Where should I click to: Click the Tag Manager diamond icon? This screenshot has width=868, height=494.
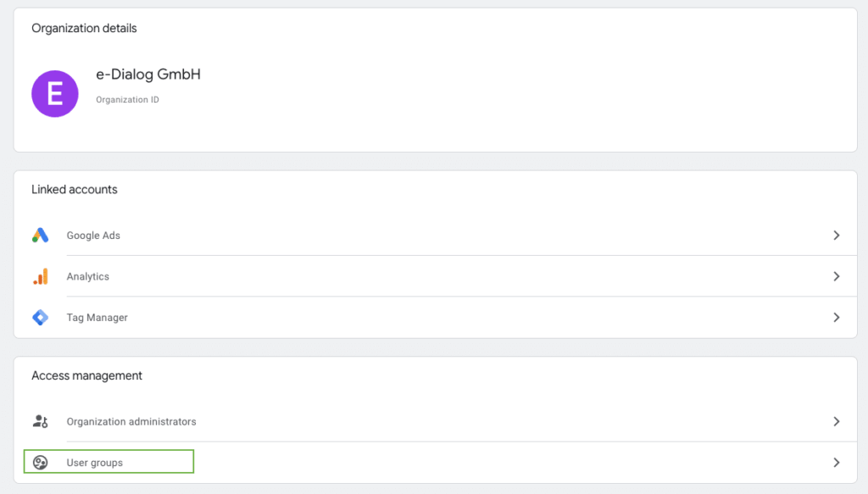coord(40,318)
